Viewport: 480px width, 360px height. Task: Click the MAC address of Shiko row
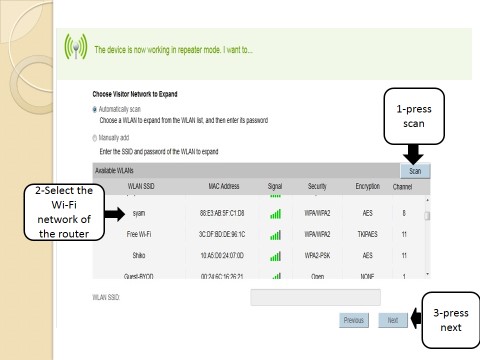click(x=222, y=256)
